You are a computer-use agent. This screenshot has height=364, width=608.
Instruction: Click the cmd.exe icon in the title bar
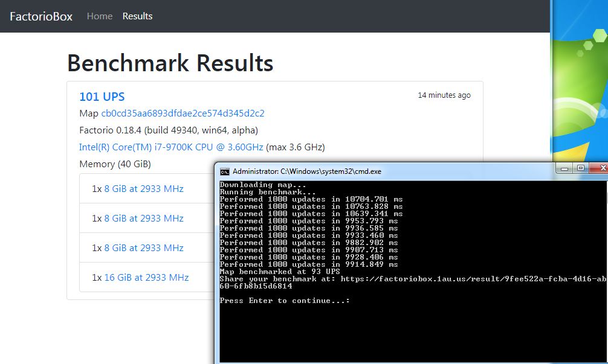pos(224,171)
